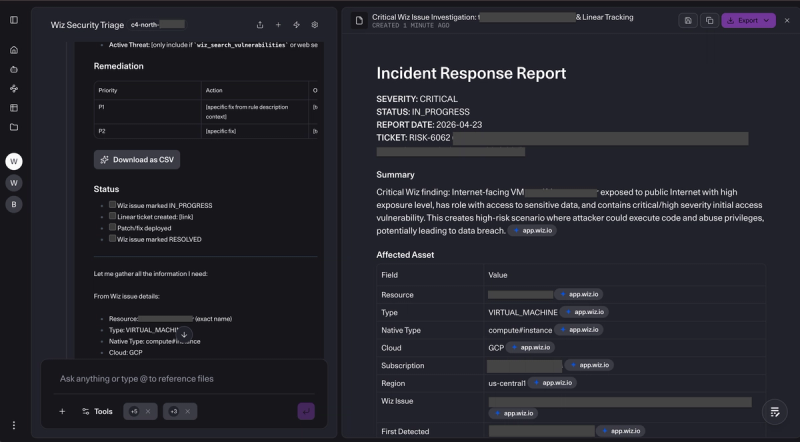Open the Export dropdown

(x=748, y=20)
